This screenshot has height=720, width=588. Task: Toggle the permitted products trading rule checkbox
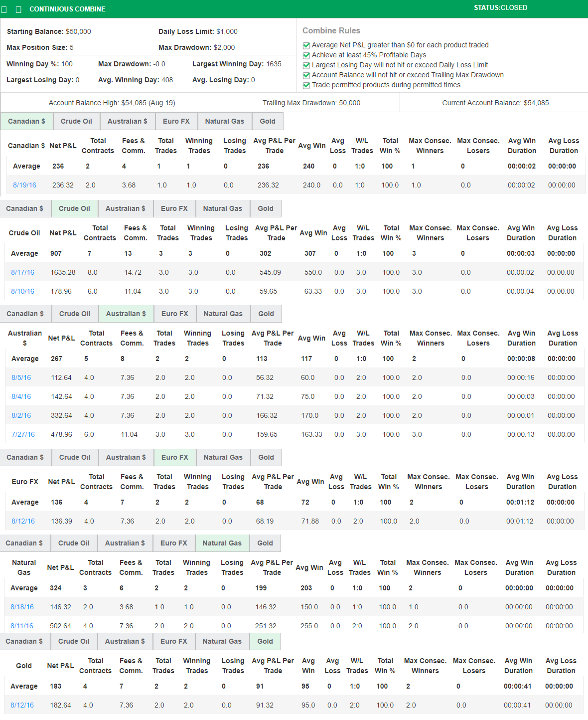coord(306,85)
